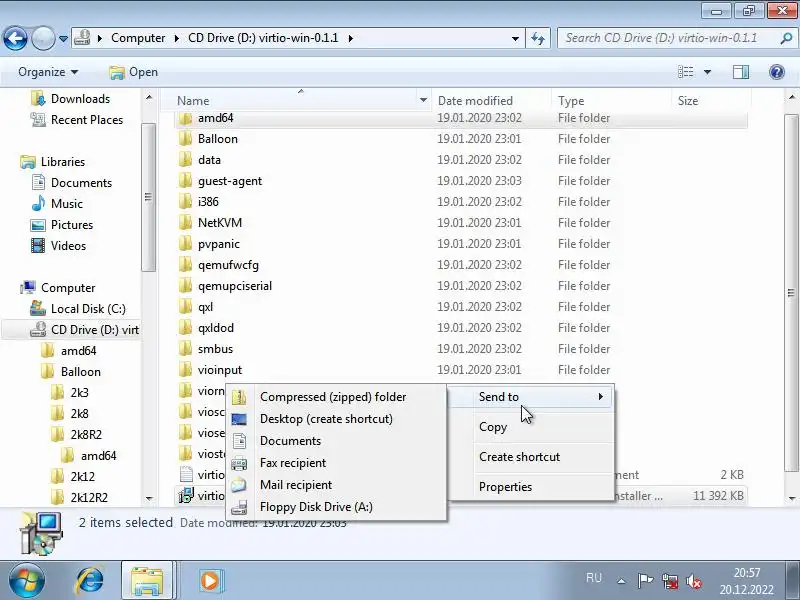Sort by Date modified column header
The image size is (800, 600).
click(475, 101)
